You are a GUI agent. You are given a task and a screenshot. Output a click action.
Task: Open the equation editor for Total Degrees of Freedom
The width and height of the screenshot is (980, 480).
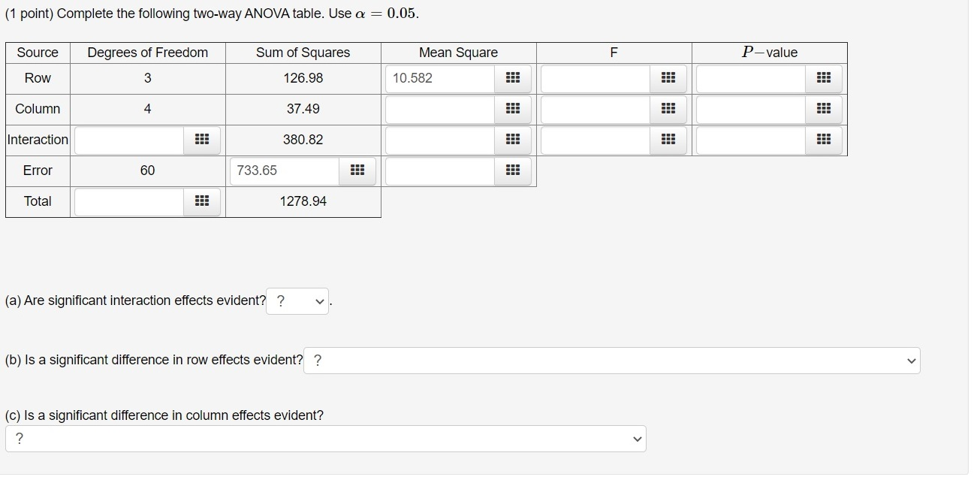201,201
